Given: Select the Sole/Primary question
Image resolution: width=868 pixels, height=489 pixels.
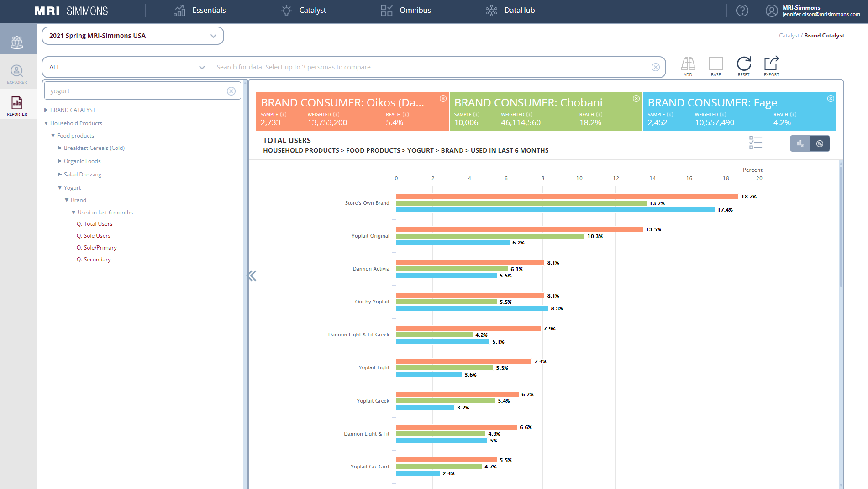Looking at the screenshot, I should click(x=97, y=248).
